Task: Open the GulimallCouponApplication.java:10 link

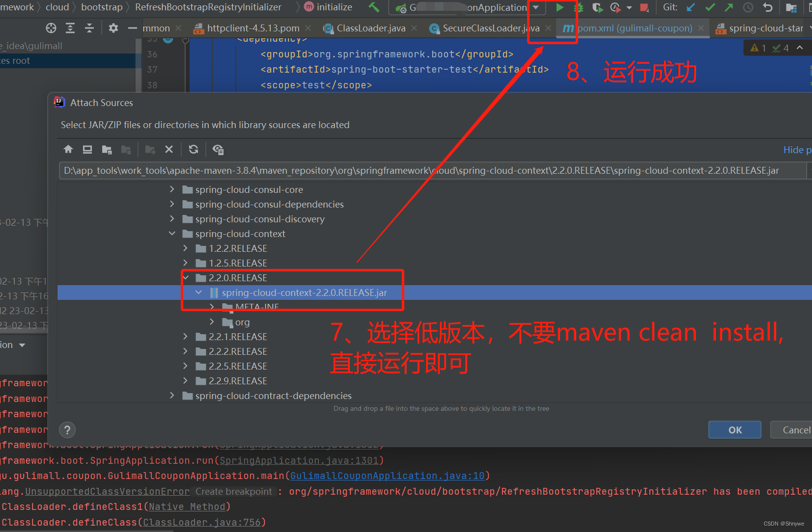Action: click(388, 476)
